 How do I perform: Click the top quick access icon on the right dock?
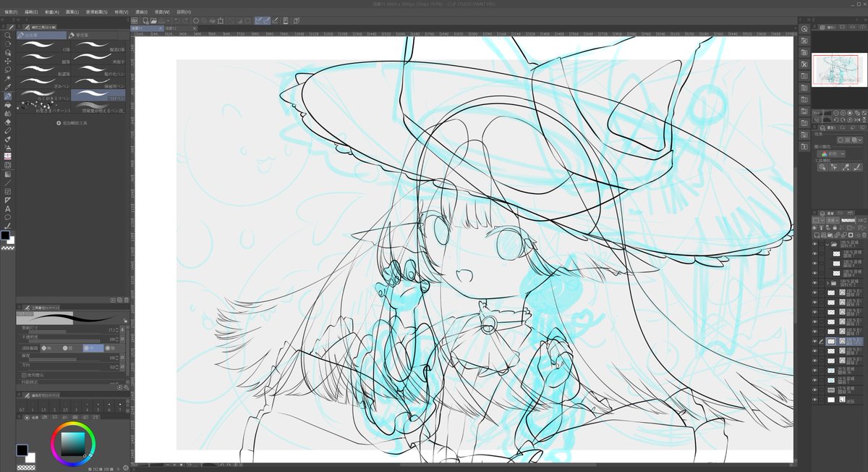point(804,29)
